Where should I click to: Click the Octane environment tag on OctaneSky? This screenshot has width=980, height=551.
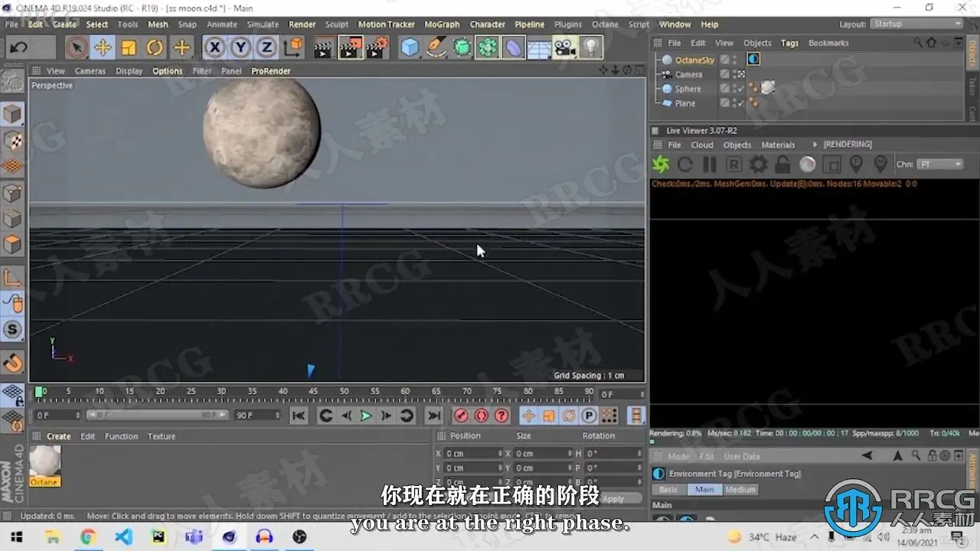753,60
